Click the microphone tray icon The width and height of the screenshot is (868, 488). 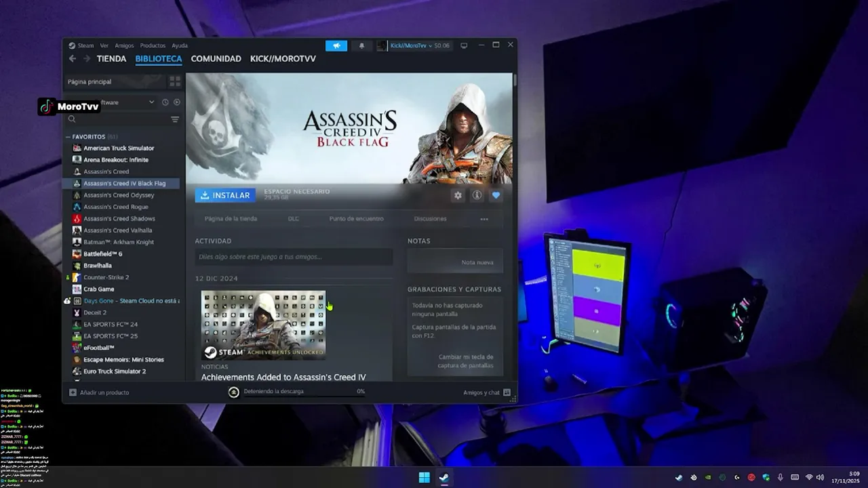point(781,478)
